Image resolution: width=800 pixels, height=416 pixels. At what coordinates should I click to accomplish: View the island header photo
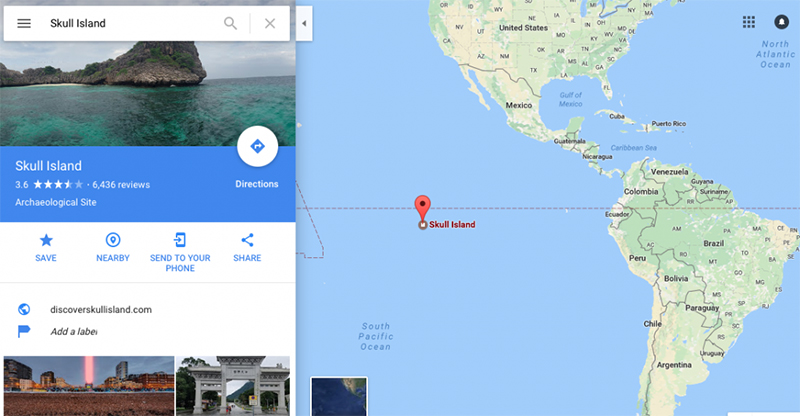147,94
